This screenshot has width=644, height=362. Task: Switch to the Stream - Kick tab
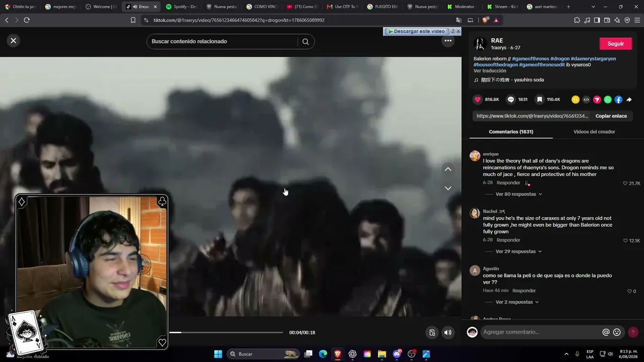tap(503, 7)
